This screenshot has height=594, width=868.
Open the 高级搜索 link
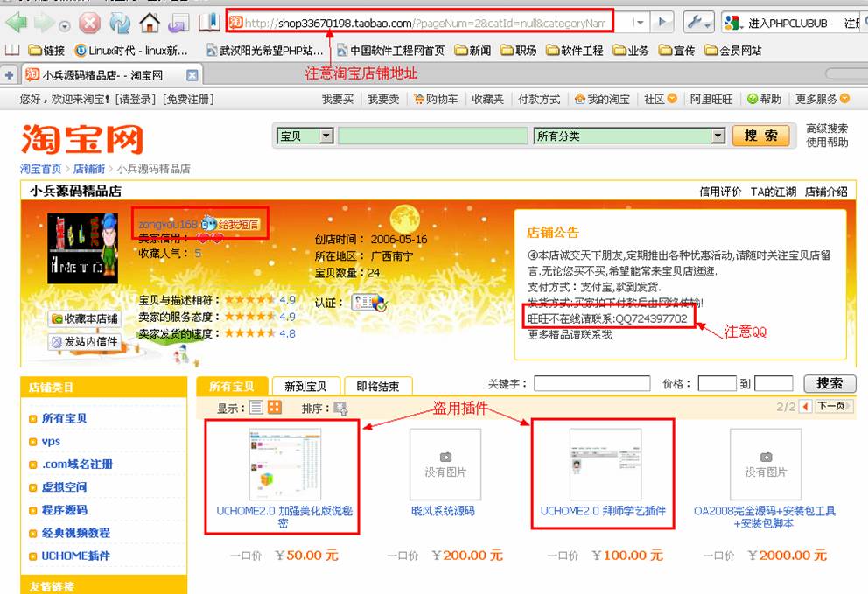point(827,129)
